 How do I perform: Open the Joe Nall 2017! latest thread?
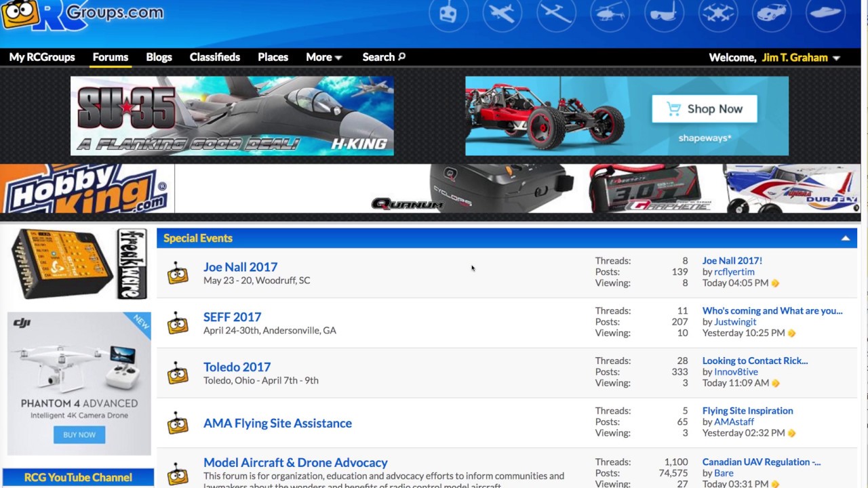point(732,260)
